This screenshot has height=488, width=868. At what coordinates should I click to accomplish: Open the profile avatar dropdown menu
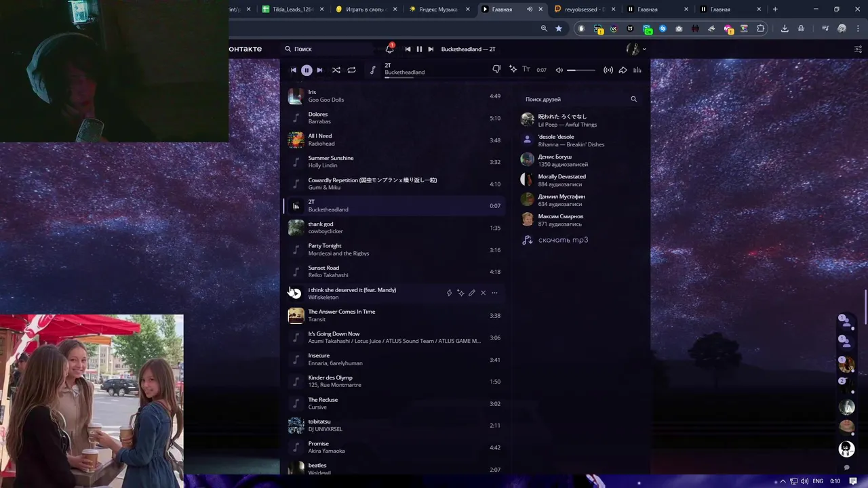tap(636, 49)
